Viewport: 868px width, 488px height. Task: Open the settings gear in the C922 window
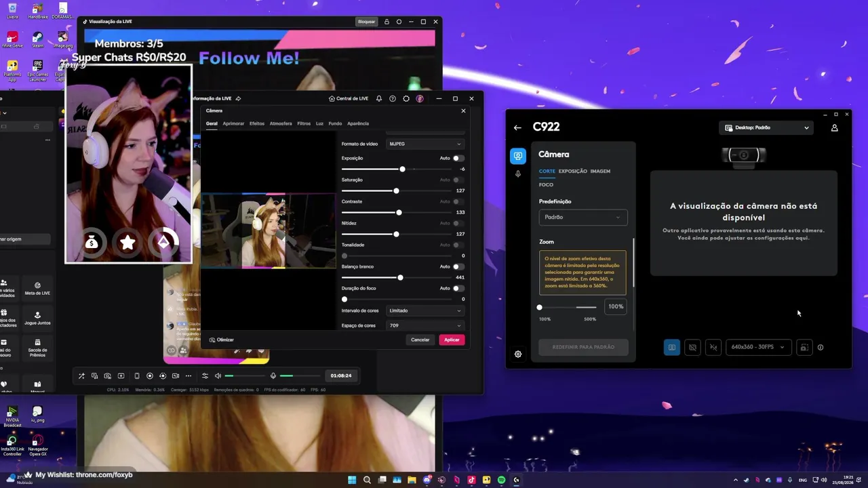pyautogui.click(x=518, y=354)
